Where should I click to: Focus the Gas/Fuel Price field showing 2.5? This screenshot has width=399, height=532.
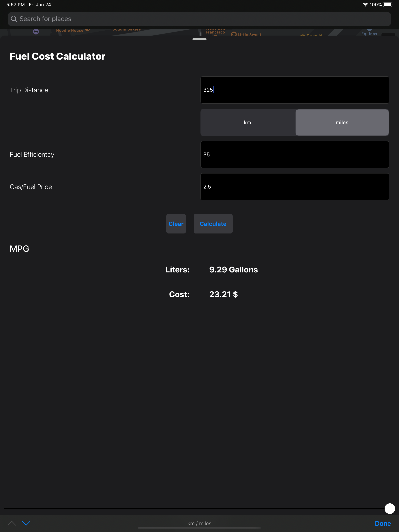point(295,187)
